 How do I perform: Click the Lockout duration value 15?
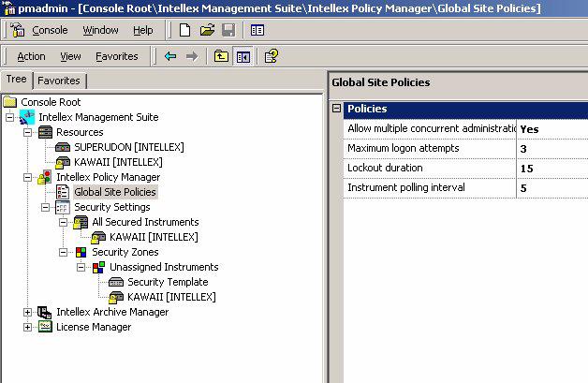pos(526,169)
